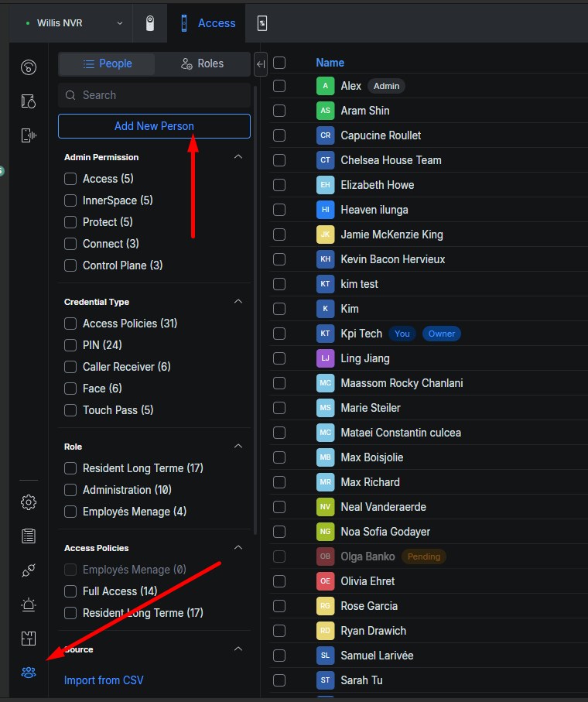Image resolution: width=588 pixels, height=702 pixels.
Task: Open the integrations plug icon
Action: 29,570
